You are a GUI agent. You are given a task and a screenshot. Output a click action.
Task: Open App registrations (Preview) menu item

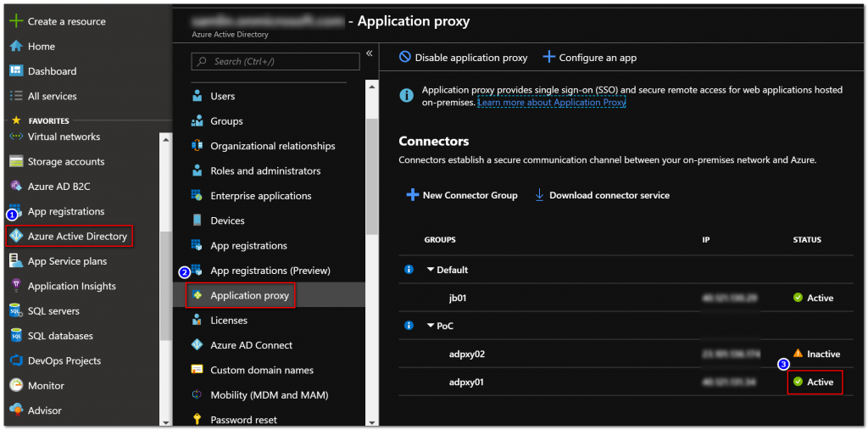(269, 271)
